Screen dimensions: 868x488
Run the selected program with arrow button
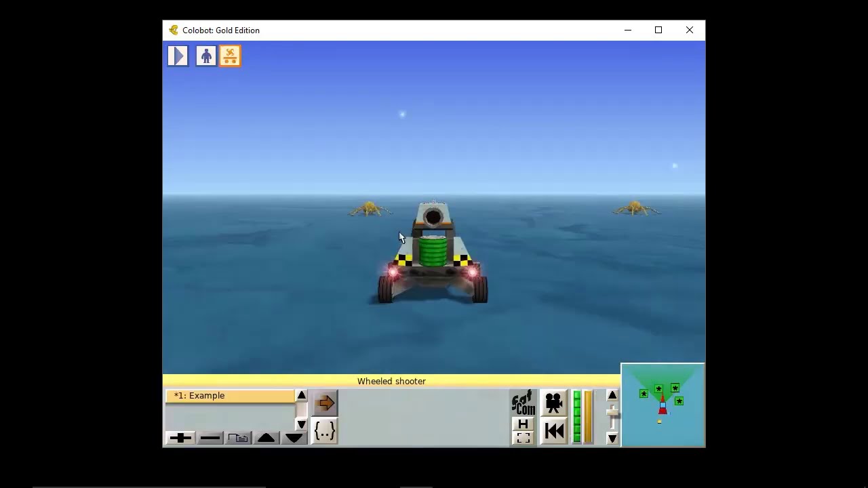tap(325, 403)
